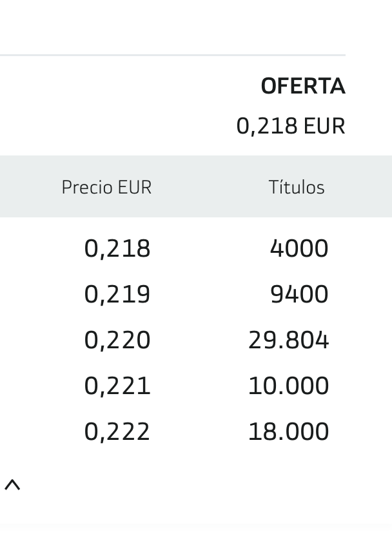
Task: Select the 4000 títulos cell
Action: [x=299, y=248]
